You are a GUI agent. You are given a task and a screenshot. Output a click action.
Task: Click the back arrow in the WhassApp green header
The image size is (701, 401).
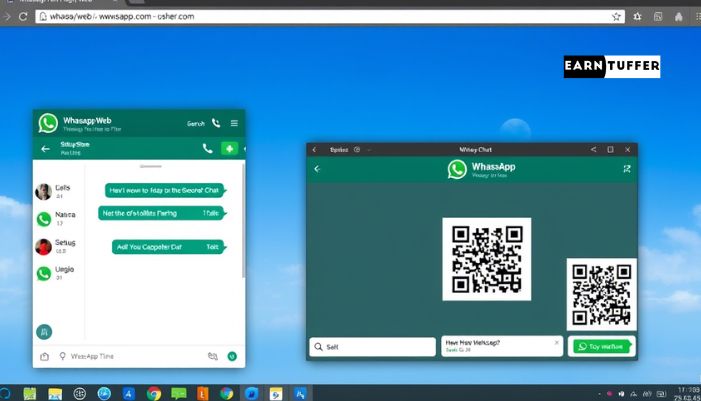tap(317, 169)
